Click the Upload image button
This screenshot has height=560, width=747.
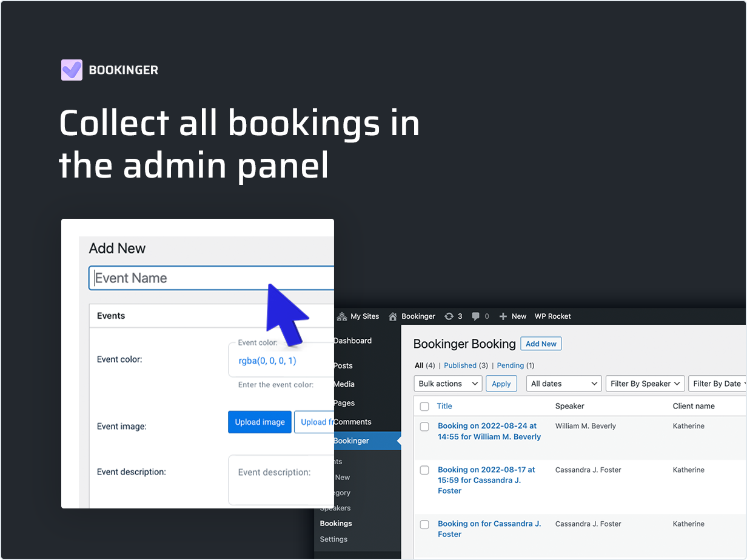[260, 422]
